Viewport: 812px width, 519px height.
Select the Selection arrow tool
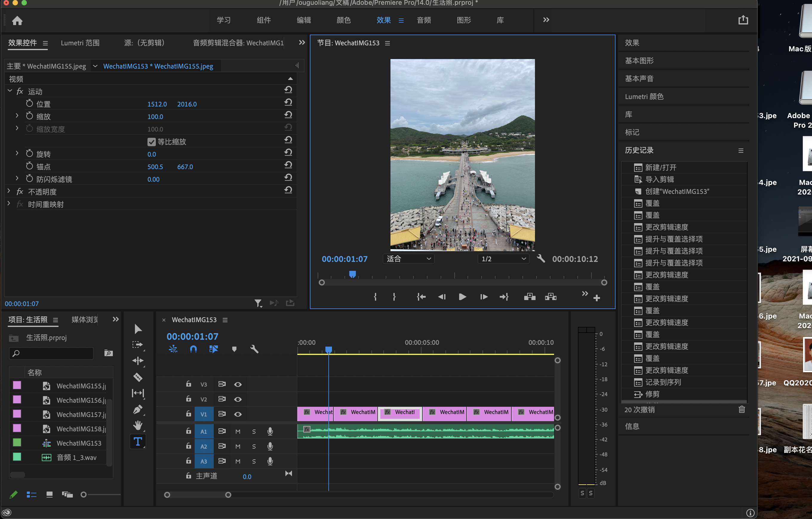(138, 329)
